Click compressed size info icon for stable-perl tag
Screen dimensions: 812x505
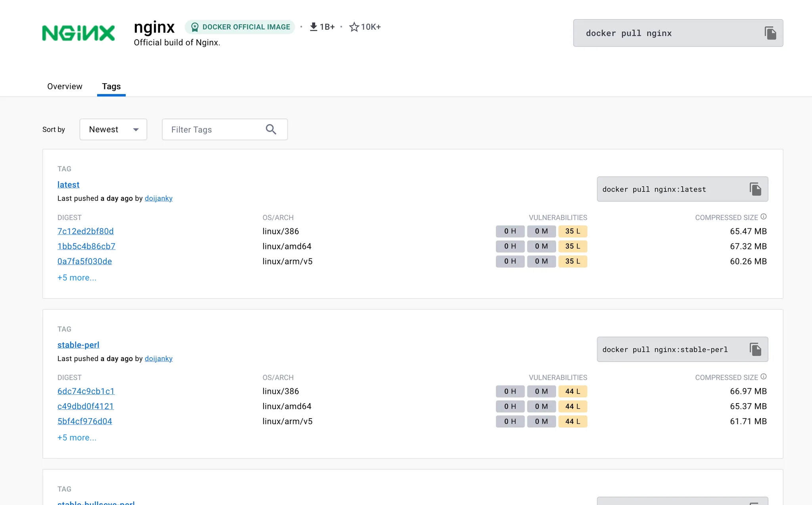[764, 377]
